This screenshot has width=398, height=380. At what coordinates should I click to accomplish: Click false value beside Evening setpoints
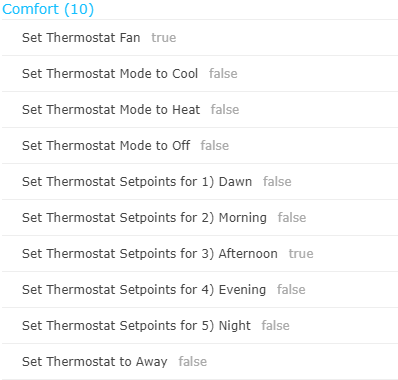coord(291,290)
